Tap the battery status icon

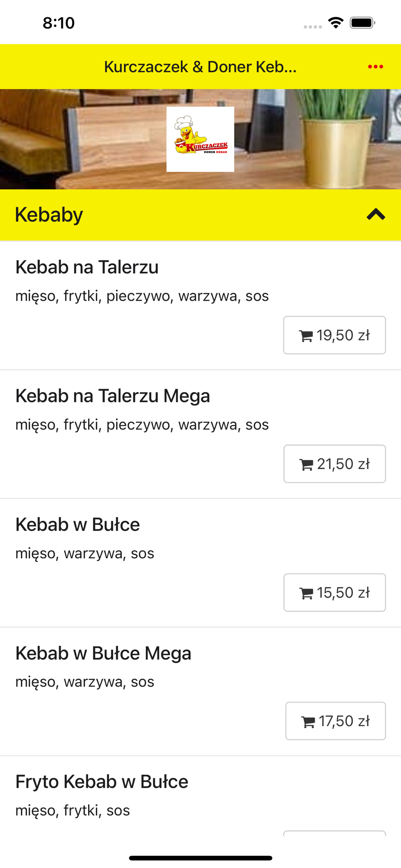pyautogui.click(x=362, y=23)
